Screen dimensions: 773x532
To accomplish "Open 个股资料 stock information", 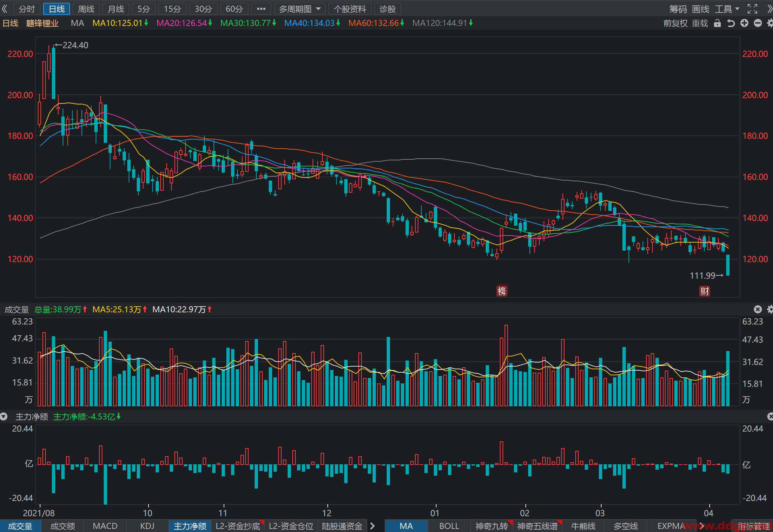I will (x=350, y=9).
